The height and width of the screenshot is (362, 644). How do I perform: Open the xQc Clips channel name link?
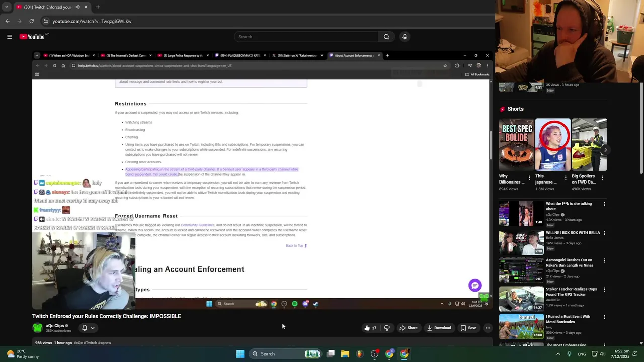(x=55, y=326)
